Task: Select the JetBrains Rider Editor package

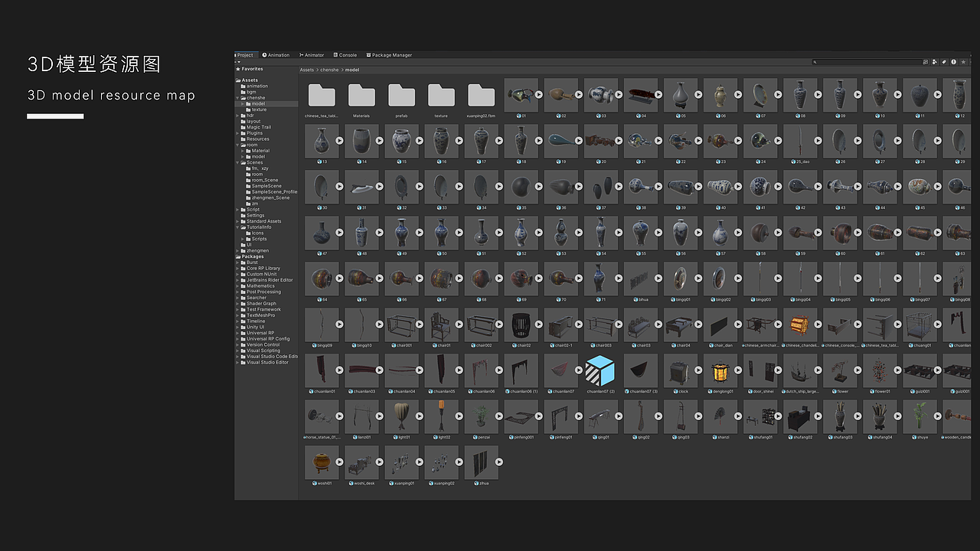Action: [269, 280]
